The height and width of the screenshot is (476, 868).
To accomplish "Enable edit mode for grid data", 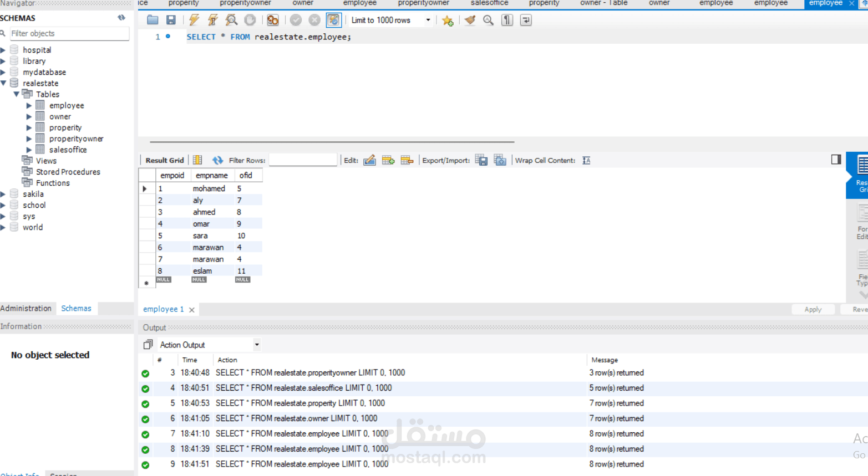I will coord(369,160).
